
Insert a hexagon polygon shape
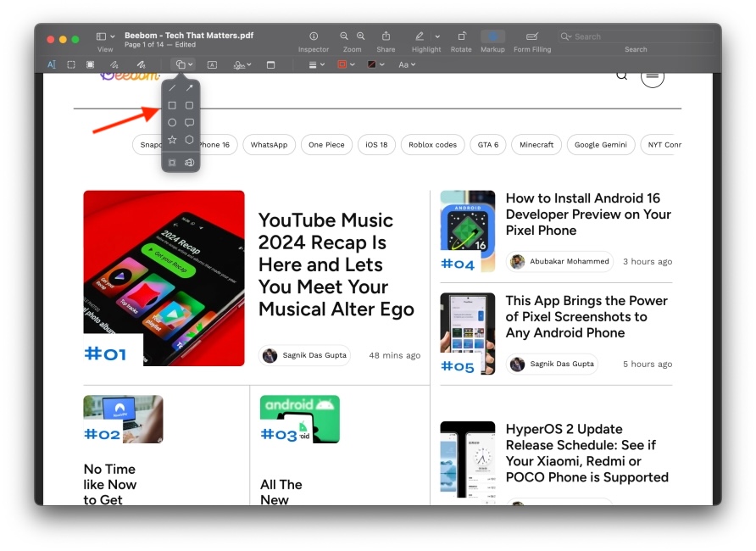[190, 140]
